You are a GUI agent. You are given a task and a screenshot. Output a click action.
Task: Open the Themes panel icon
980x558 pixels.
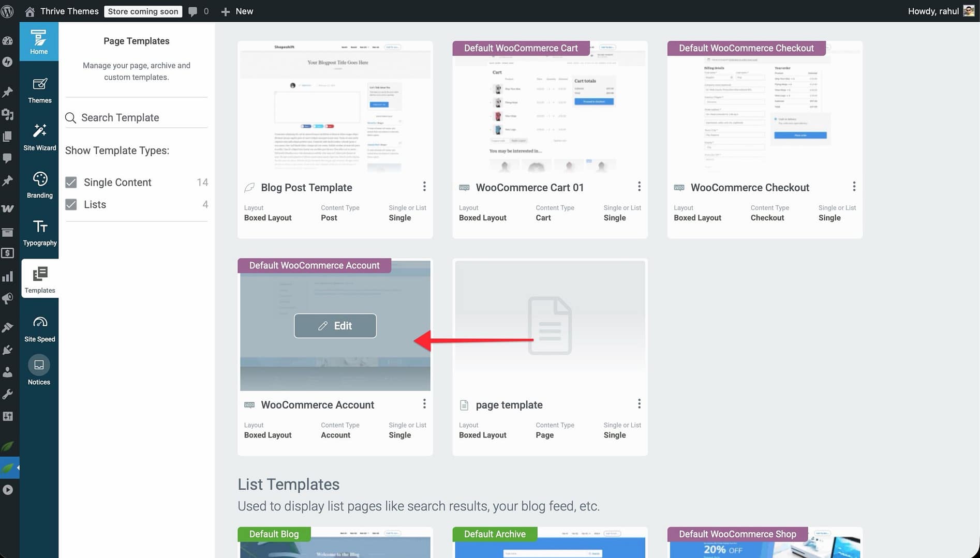click(39, 90)
